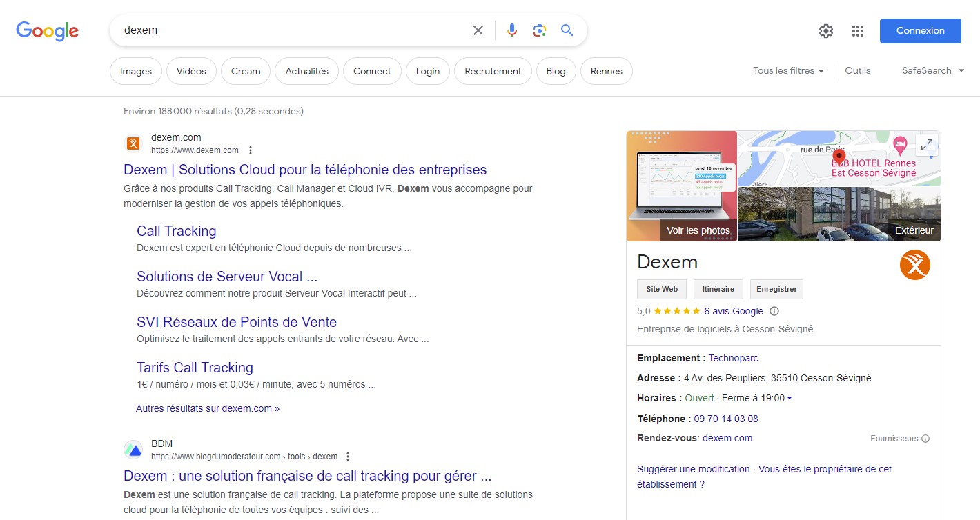Open the BDM Dexem call tracking result
The image size is (980, 520).
308,476
